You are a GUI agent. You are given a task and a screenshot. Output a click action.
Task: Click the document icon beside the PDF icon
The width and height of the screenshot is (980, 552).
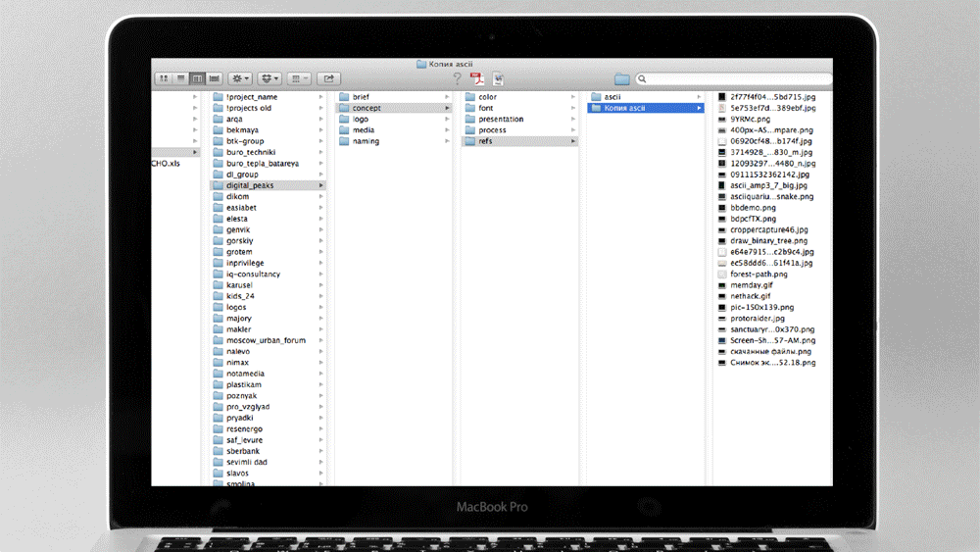click(x=498, y=78)
